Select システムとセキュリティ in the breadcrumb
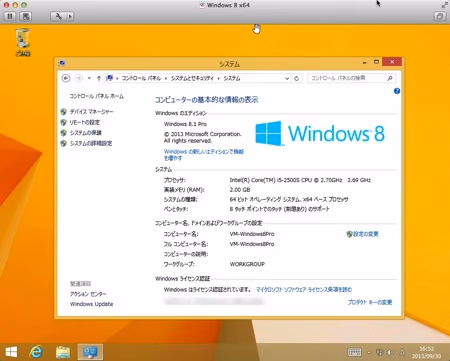This screenshot has height=361, width=450. point(192,78)
